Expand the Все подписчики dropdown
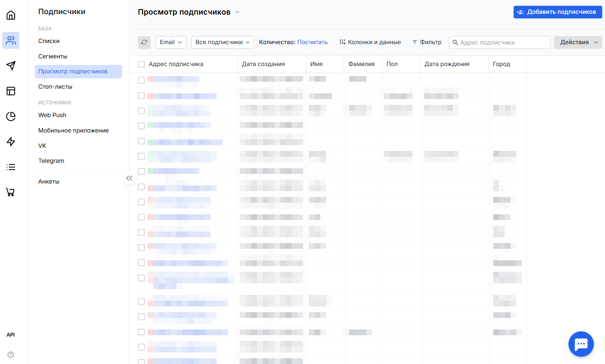This screenshot has width=605, height=364. click(x=222, y=42)
